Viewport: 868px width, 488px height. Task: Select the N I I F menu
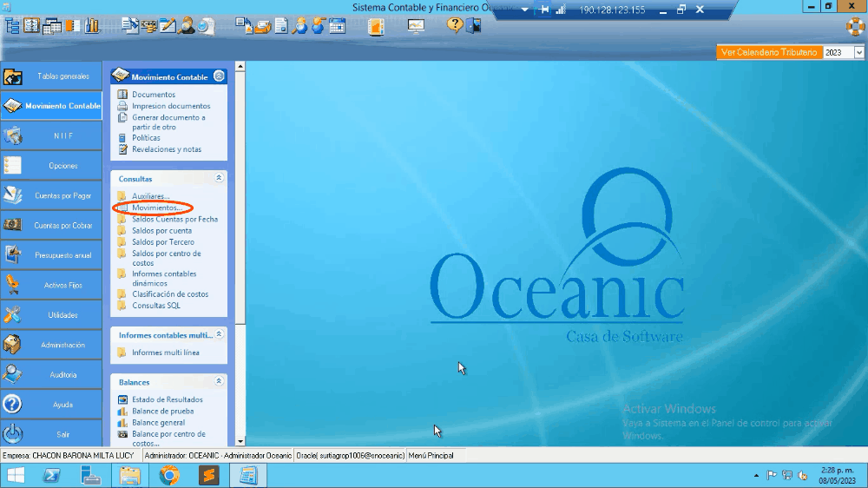click(x=51, y=135)
